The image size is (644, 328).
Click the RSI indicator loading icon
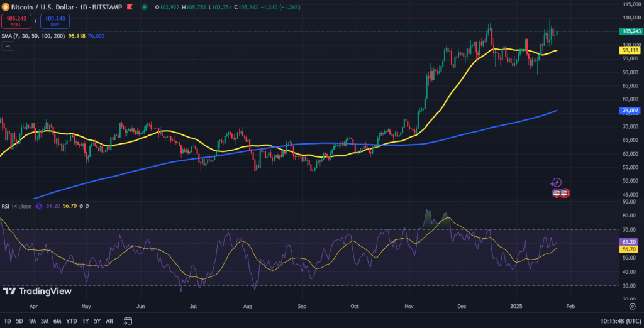point(39,207)
